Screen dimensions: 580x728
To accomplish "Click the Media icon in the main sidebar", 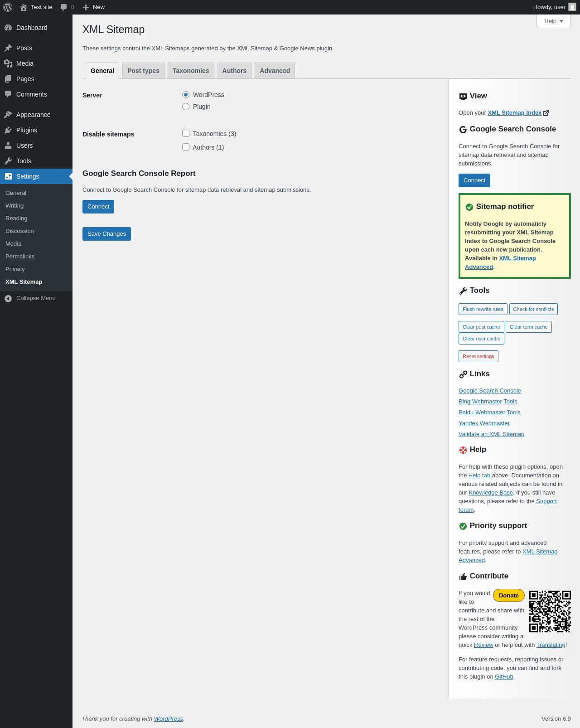I will pos(8,63).
